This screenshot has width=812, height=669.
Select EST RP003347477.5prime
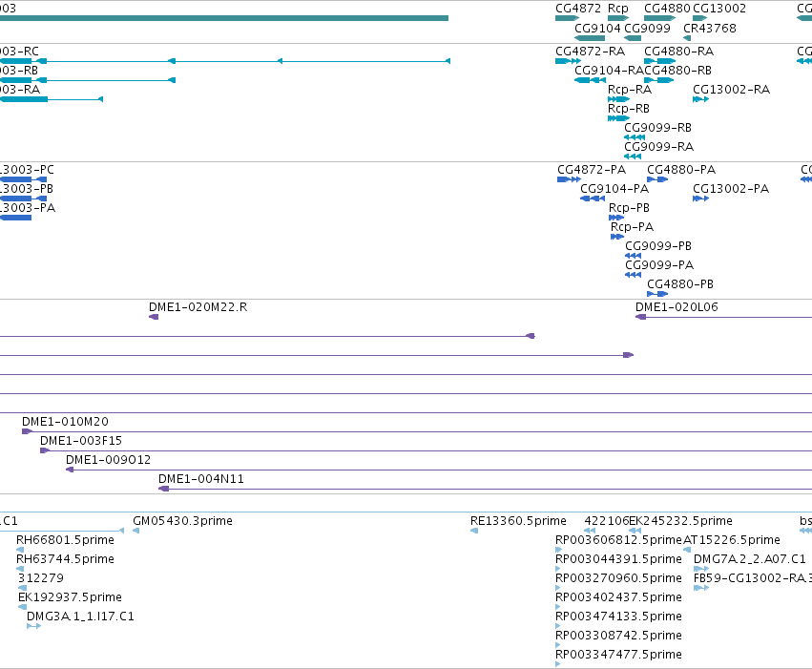(x=618, y=655)
